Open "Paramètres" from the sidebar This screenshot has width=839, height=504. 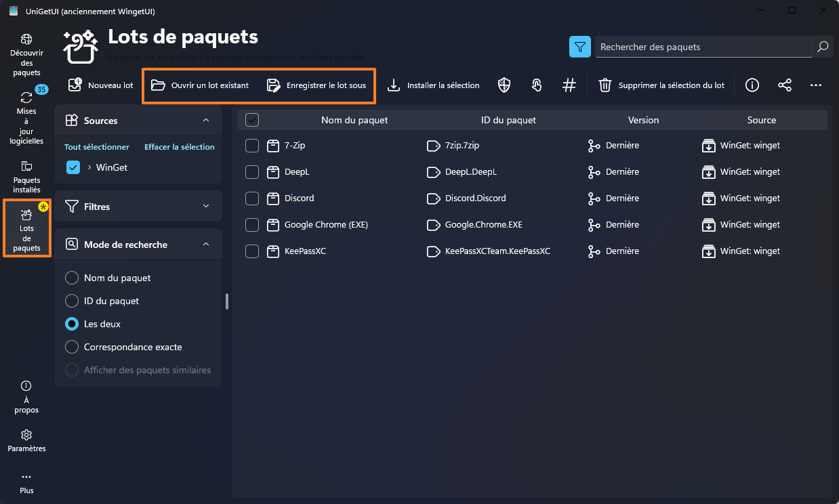[26, 440]
